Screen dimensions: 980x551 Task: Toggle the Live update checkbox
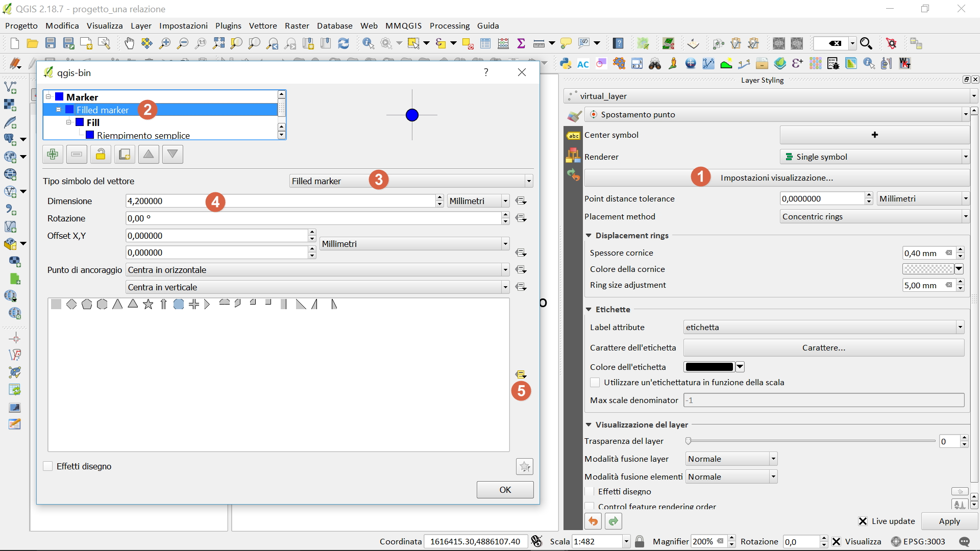click(x=863, y=521)
